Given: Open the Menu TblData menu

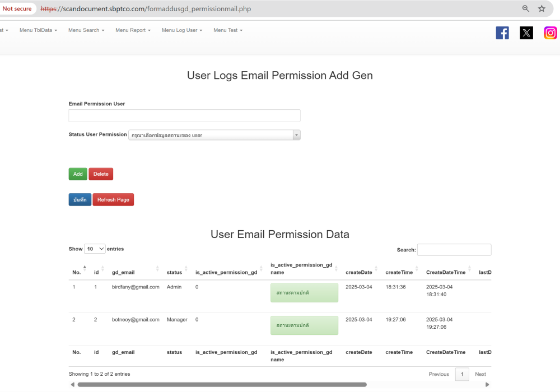Looking at the screenshot, I should point(38,30).
